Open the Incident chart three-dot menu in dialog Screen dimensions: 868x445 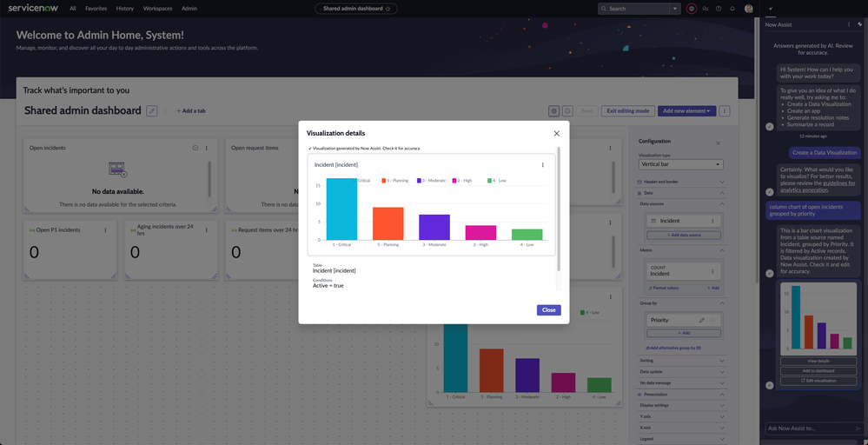[542, 165]
